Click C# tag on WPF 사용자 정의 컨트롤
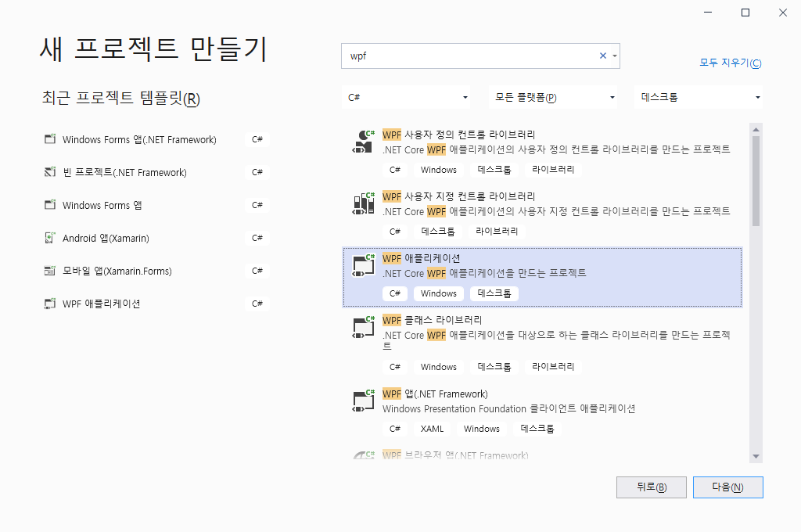The height and width of the screenshot is (532, 801). [395, 170]
